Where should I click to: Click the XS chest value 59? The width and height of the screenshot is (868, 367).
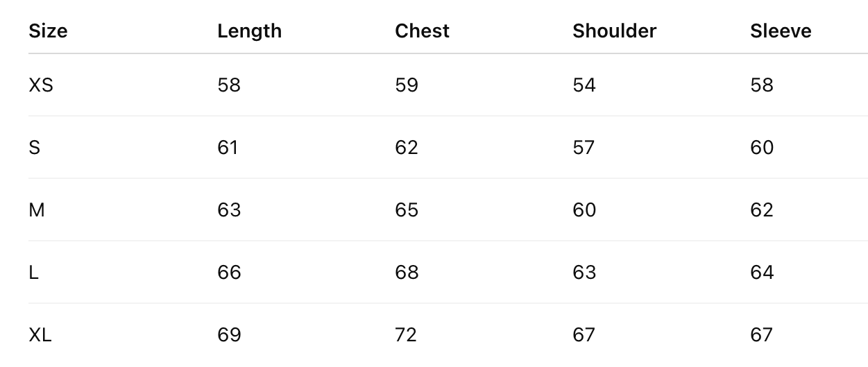(x=407, y=85)
